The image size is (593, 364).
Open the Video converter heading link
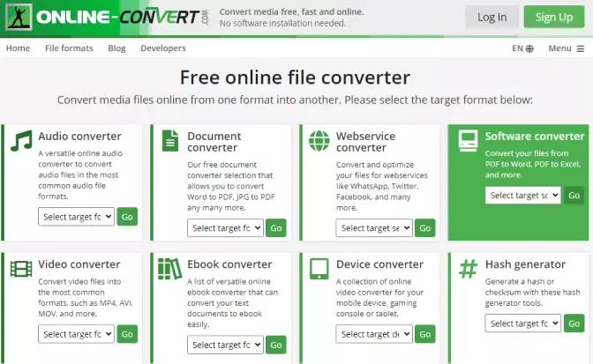79,264
